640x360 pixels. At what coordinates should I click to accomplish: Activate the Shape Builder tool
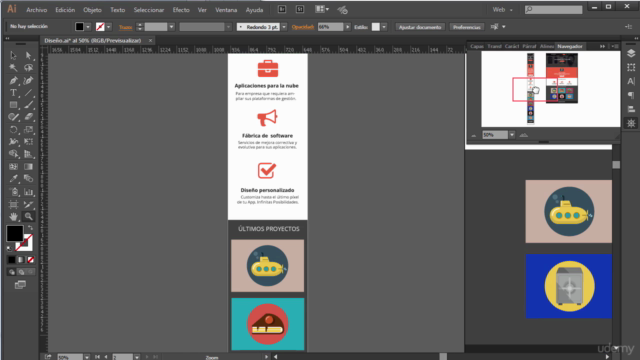point(13,154)
